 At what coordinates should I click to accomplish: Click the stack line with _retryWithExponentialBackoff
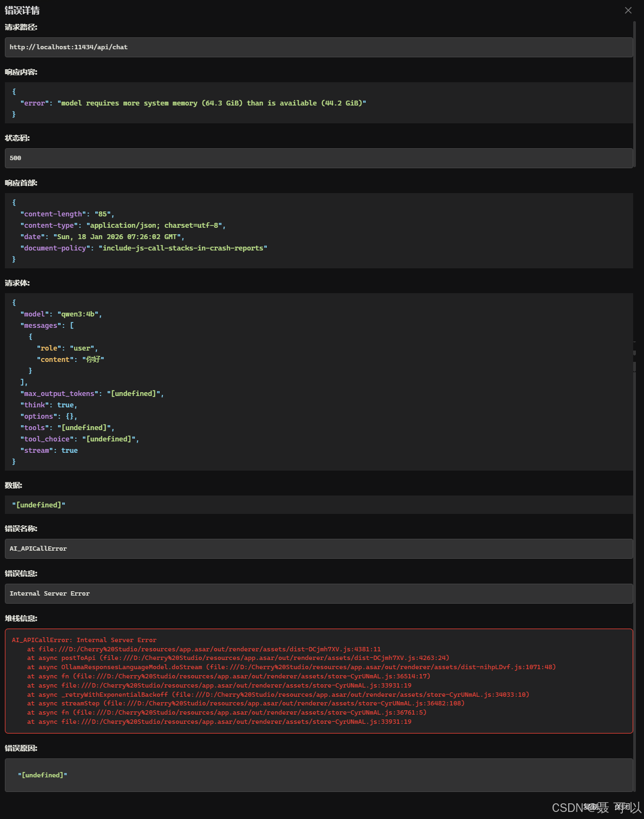tap(278, 695)
